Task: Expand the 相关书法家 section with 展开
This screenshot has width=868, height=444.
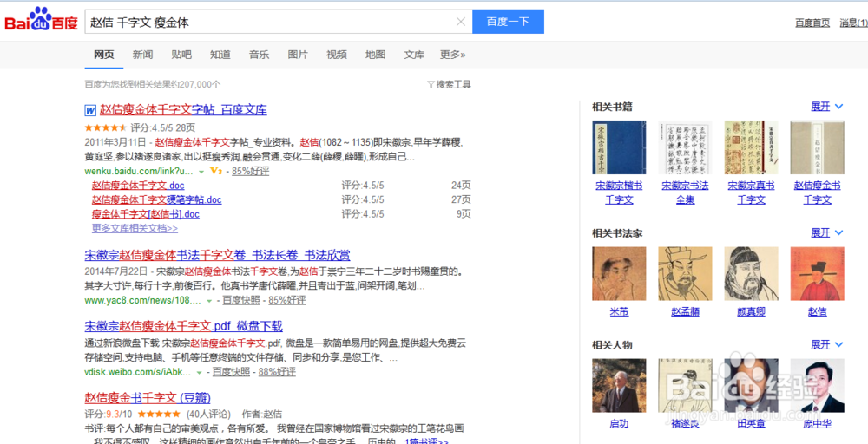Action: point(826,232)
